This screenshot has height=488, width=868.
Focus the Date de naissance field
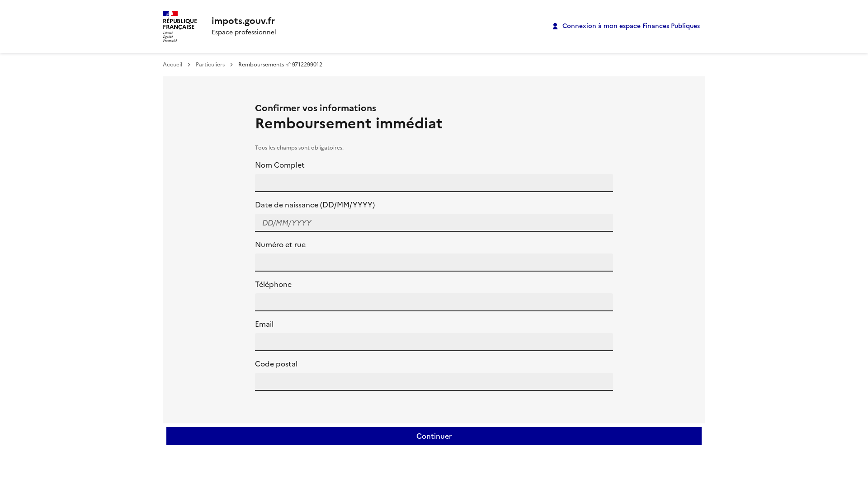pyautogui.click(x=434, y=223)
